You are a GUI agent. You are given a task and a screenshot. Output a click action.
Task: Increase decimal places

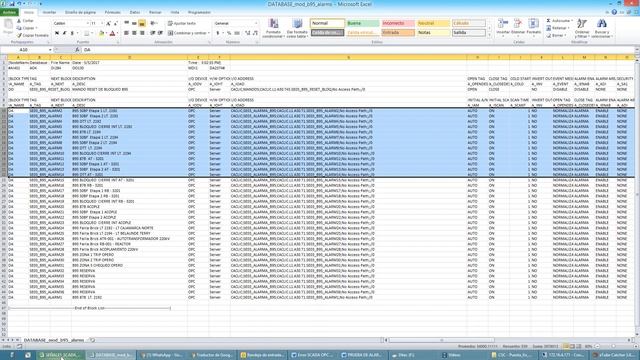pyautogui.click(x=247, y=33)
